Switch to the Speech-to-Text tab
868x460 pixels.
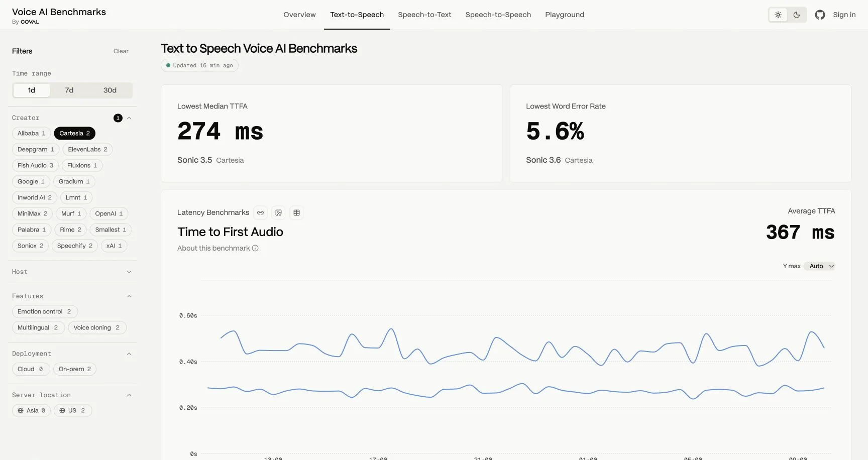click(424, 15)
